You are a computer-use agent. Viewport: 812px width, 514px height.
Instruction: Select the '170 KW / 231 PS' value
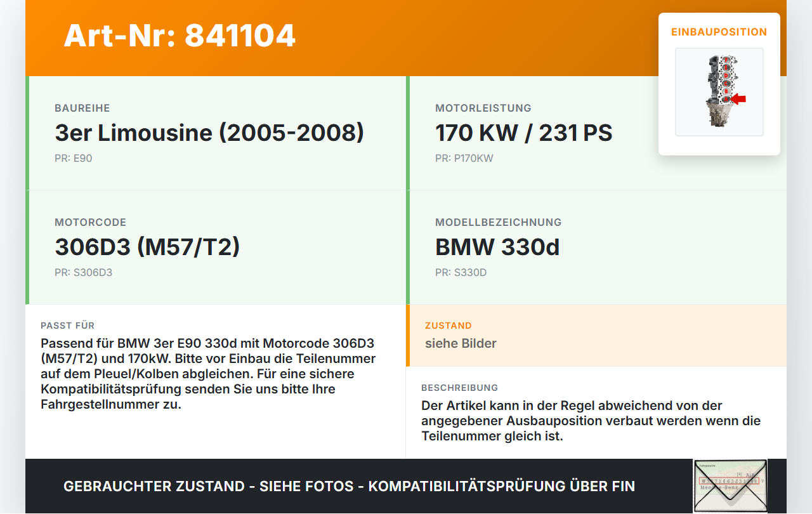point(524,133)
